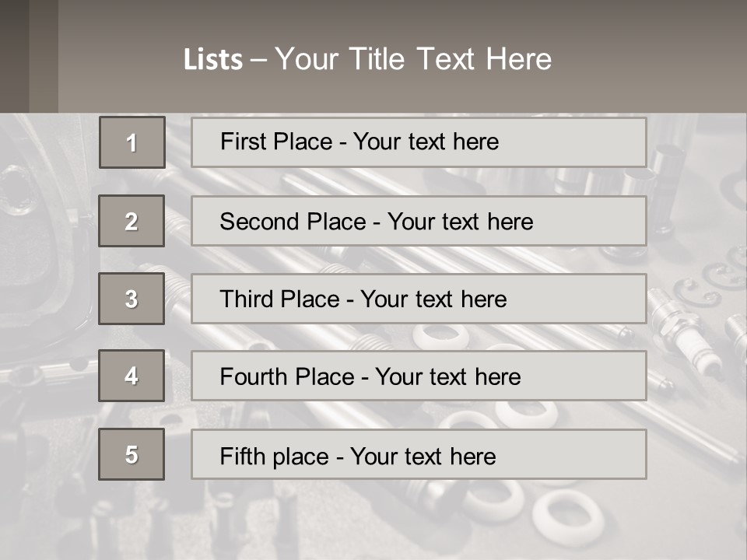Click the blank right end of Third Place bar
This screenshot has height=560, width=747.
(x=591, y=299)
